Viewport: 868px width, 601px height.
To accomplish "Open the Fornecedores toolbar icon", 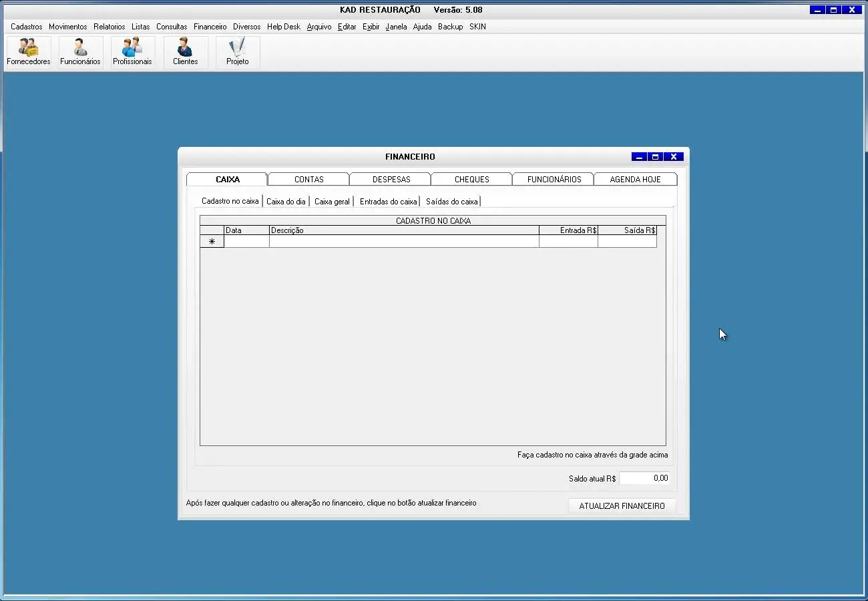I will click(29, 52).
